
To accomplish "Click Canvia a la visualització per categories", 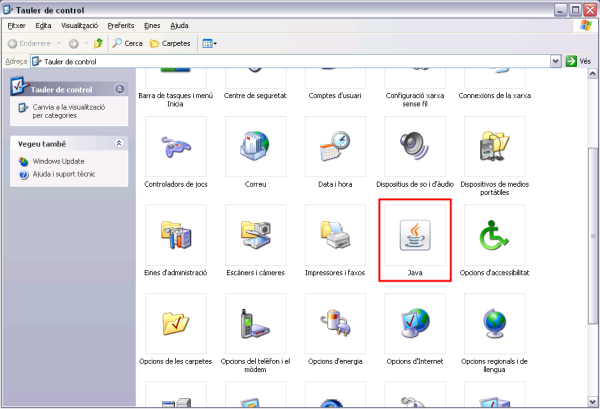I will [x=65, y=110].
